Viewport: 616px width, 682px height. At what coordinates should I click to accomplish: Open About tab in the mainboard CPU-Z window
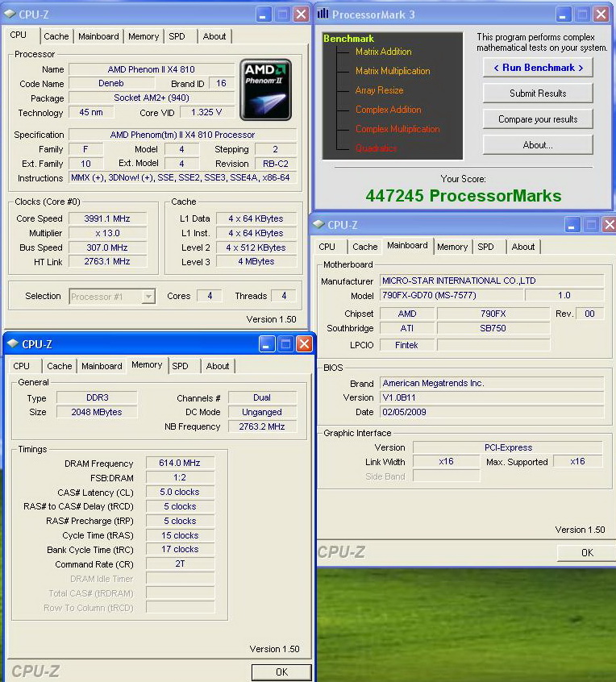coord(523,247)
